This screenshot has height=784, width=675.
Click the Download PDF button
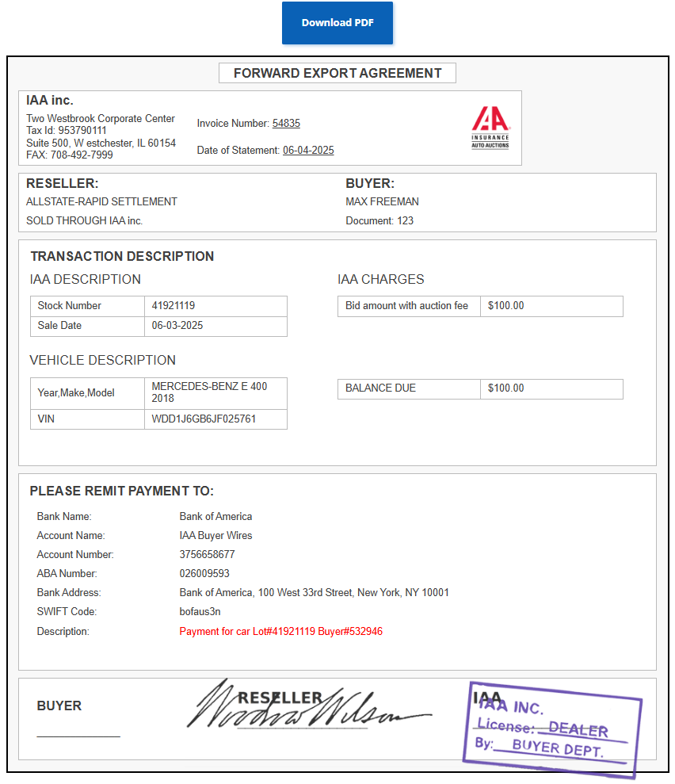click(337, 23)
